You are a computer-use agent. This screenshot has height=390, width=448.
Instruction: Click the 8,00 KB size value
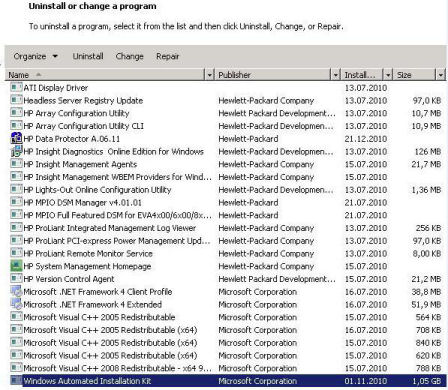coord(427,253)
